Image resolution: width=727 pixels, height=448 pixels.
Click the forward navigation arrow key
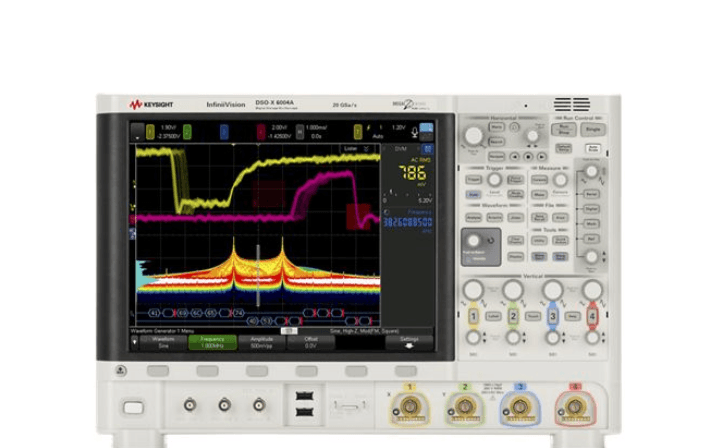(541, 157)
